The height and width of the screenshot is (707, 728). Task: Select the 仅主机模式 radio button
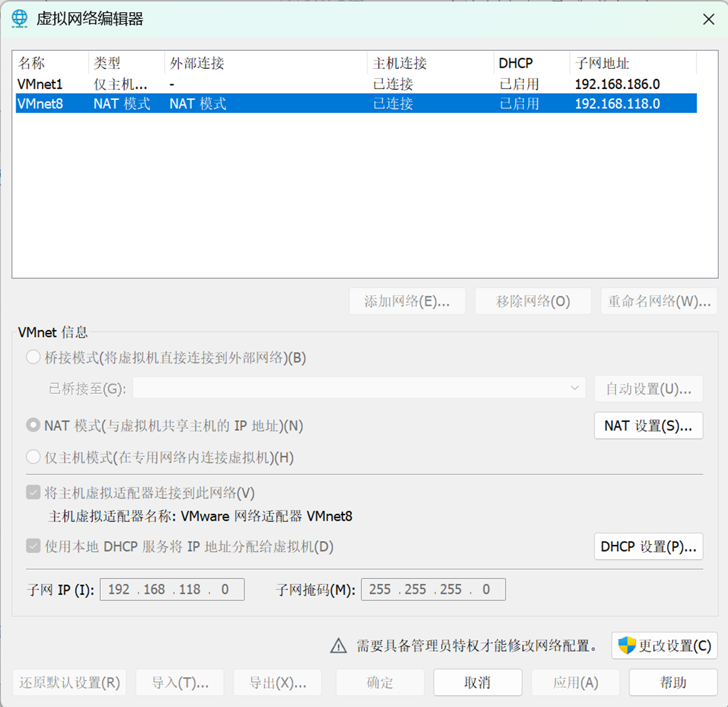point(33,456)
